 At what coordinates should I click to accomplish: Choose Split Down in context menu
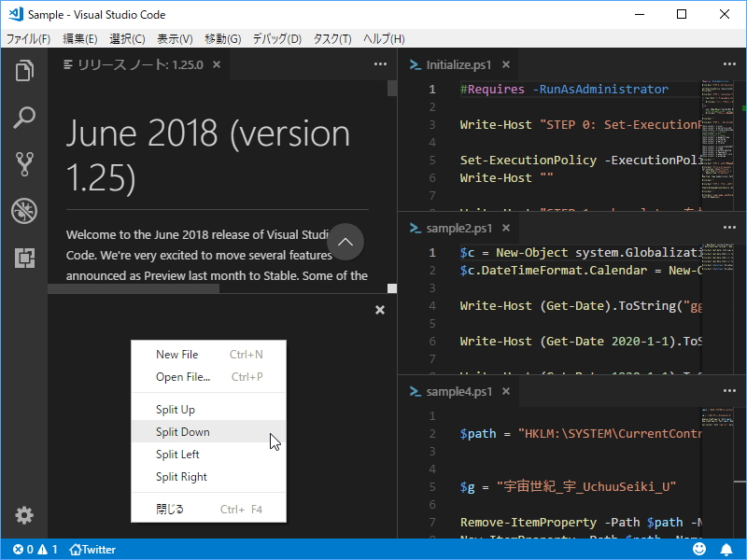(x=208, y=432)
